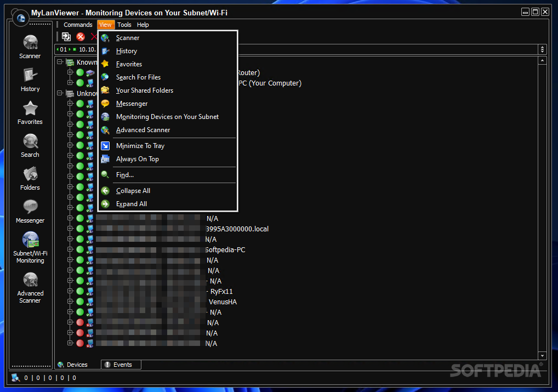
Task: Open the Commands menu
Action: pyautogui.click(x=78, y=25)
